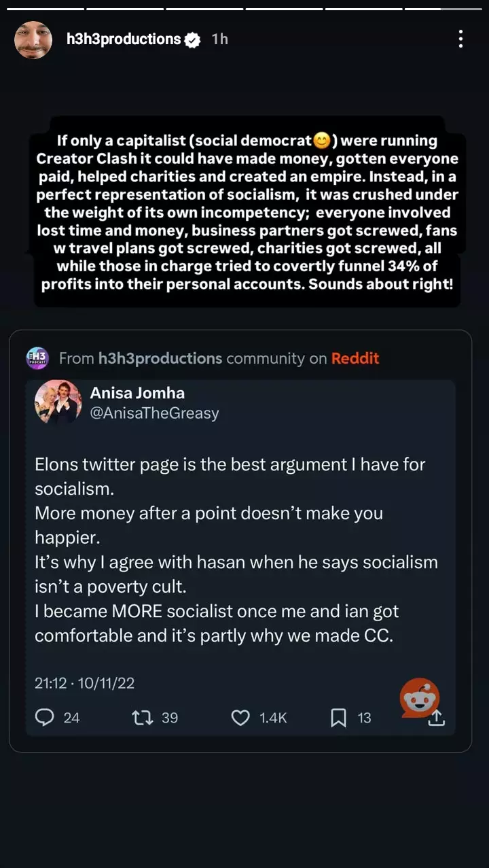Select the Anisa Jomha display name
489x868 pixels.
point(137,393)
